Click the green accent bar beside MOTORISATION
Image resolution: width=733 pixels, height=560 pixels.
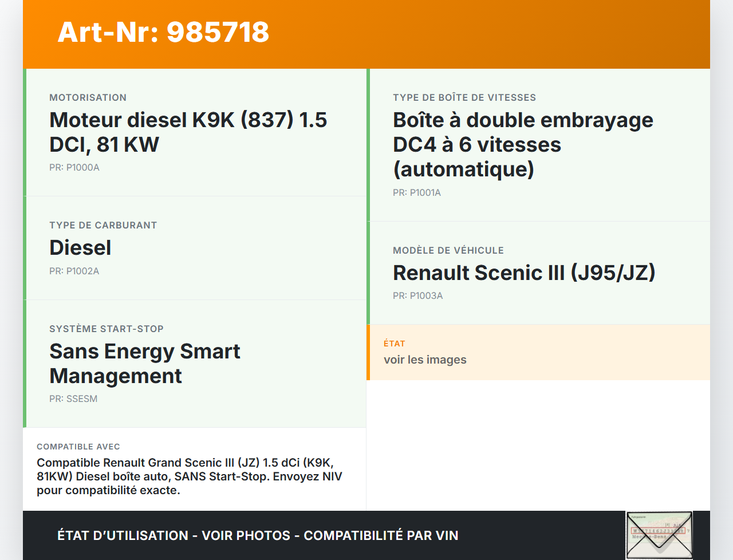click(24, 132)
